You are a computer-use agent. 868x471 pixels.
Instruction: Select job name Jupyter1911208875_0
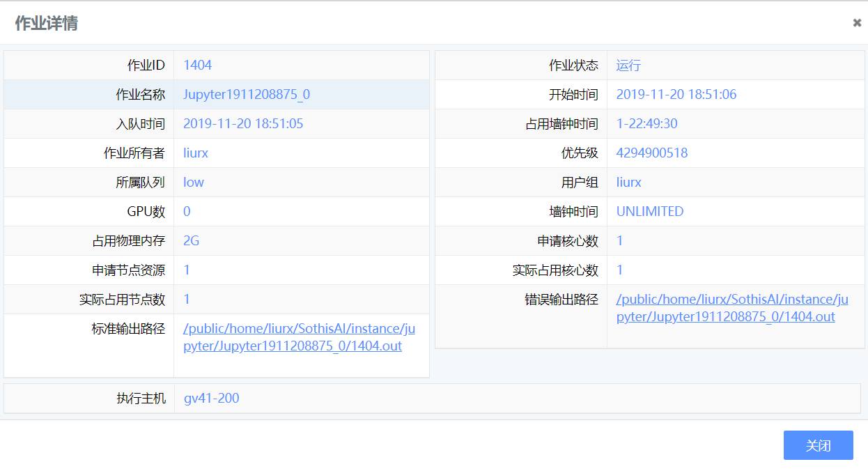click(x=247, y=95)
